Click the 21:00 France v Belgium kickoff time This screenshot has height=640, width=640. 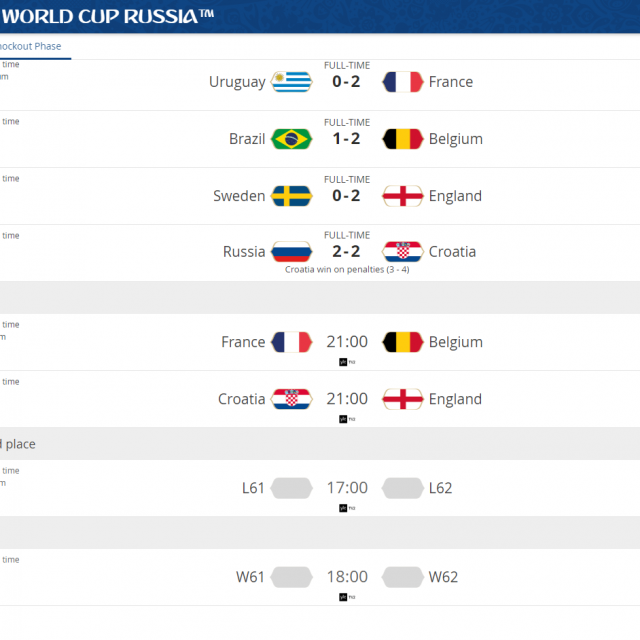pos(347,342)
